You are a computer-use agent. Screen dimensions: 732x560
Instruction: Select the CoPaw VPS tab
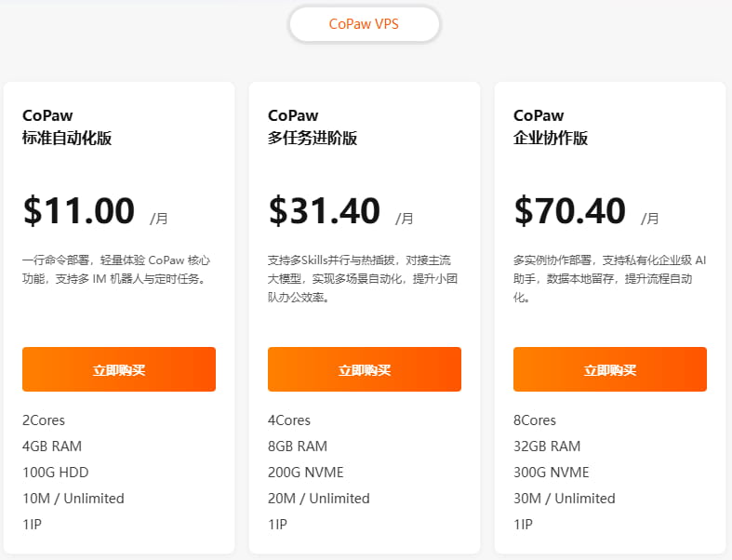pyautogui.click(x=364, y=24)
